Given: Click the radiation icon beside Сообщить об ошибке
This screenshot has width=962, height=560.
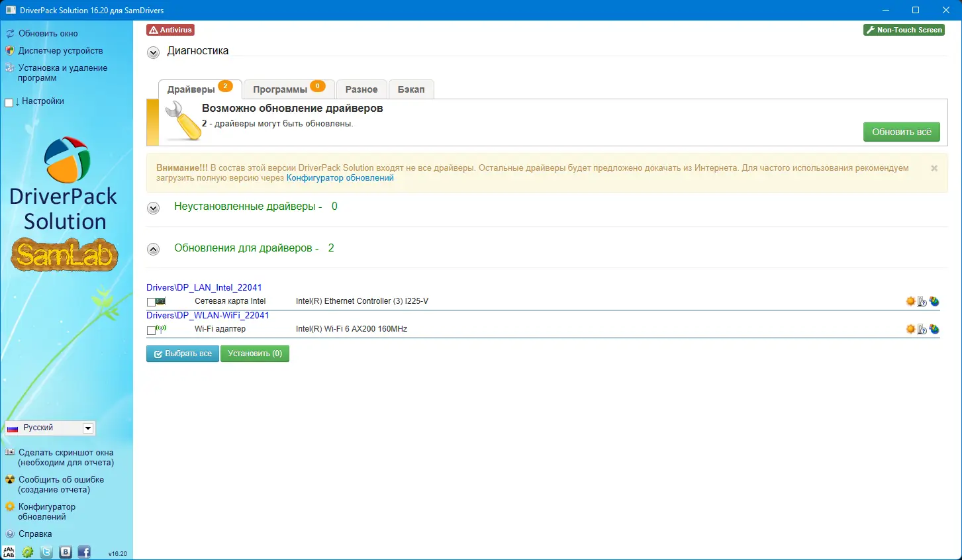Looking at the screenshot, I should [10, 480].
